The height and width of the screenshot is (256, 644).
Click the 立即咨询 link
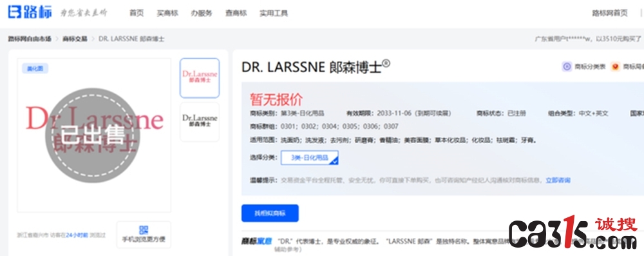click(x=558, y=181)
